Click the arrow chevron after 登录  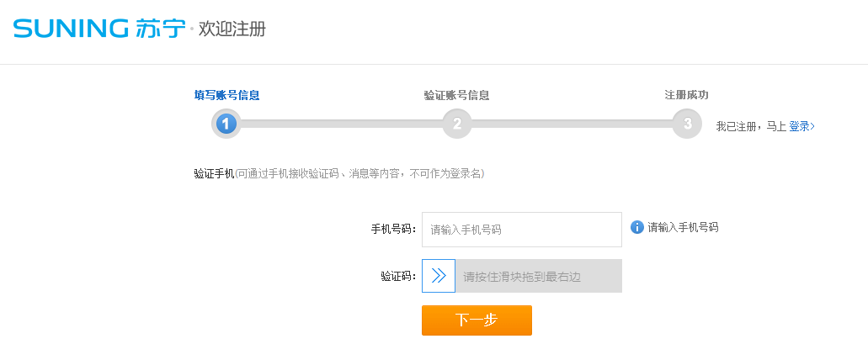(x=812, y=127)
